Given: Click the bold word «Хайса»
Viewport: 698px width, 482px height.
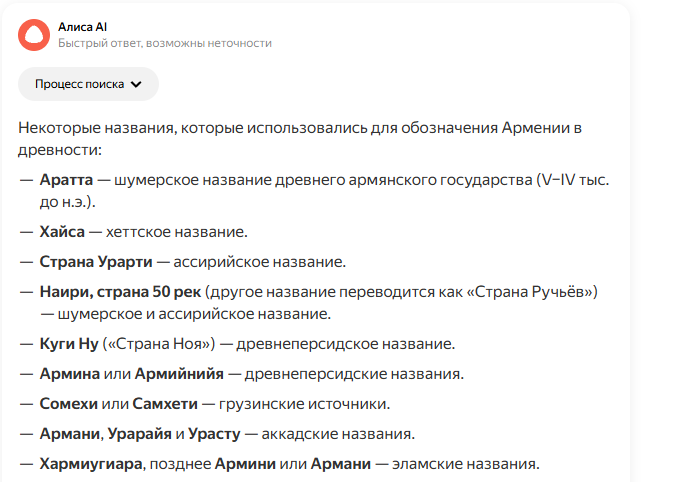Looking at the screenshot, I should tap(61, 232).
